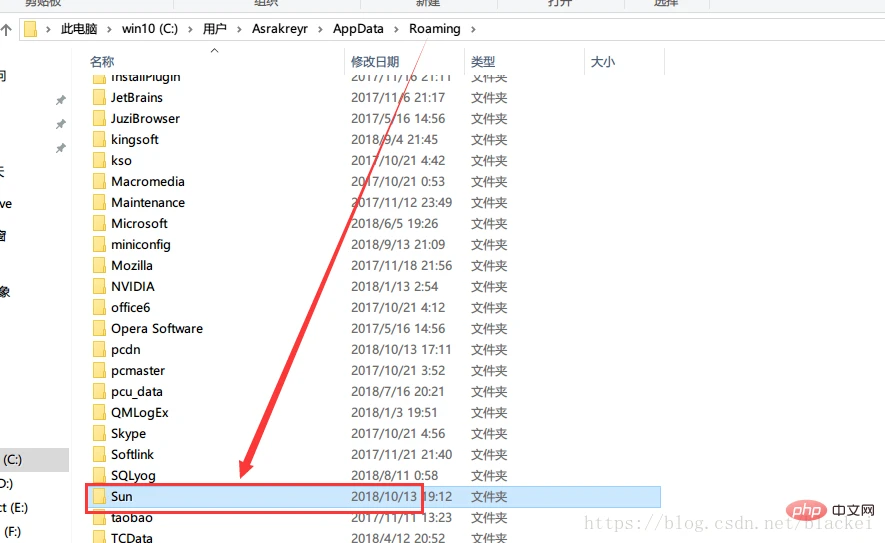885x543 pixels.
Task: Select the (E:) drive in sidebar
Action: [x=14, y=507]
